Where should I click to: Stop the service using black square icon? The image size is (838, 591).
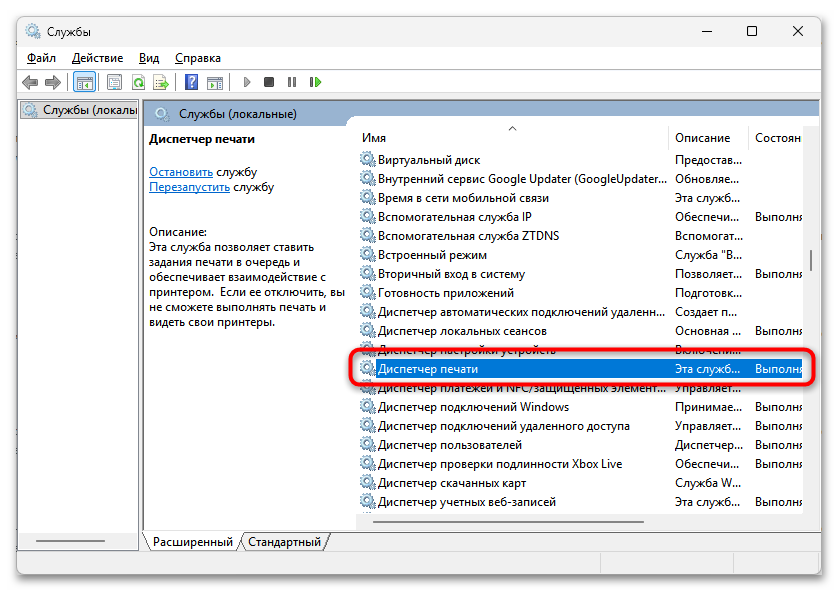click(x=268, y=81)
